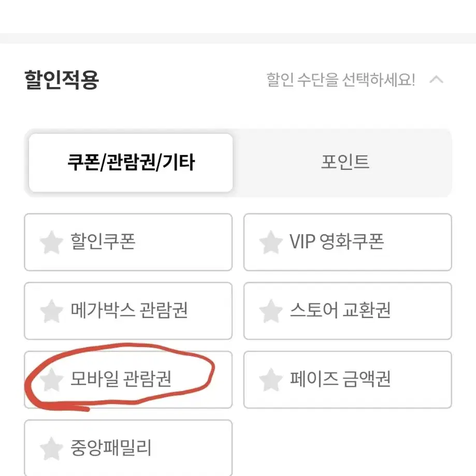
Task: Click the star icon beside 메가박스 관람권
Action: (x=51, y=311)
